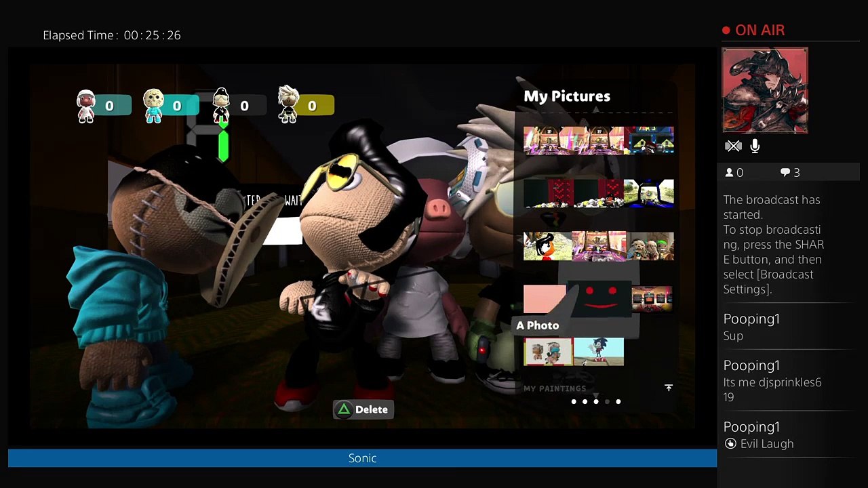Click the comment count speech bubble icon

tap(785, 173)
